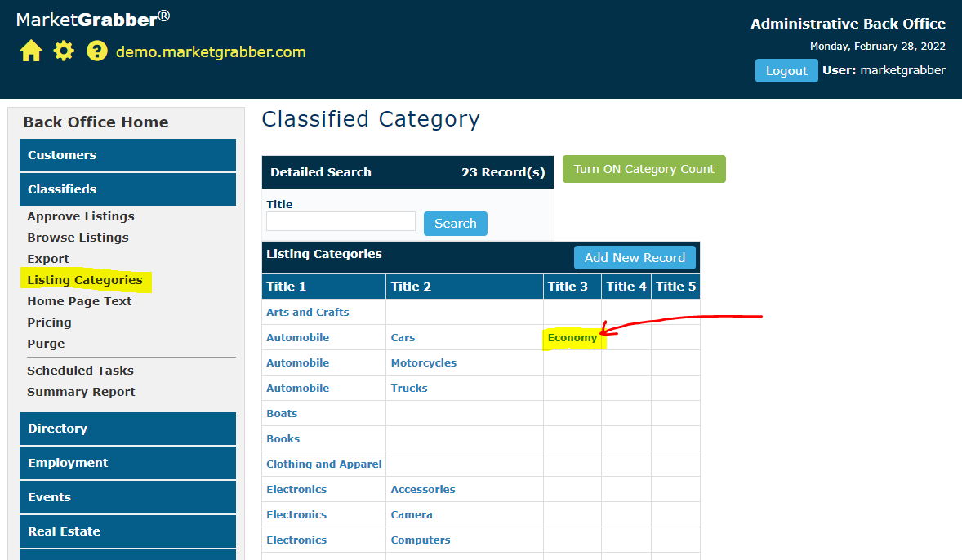Expand the Events sidebar section
962x560 pixels.
(127, 497)
